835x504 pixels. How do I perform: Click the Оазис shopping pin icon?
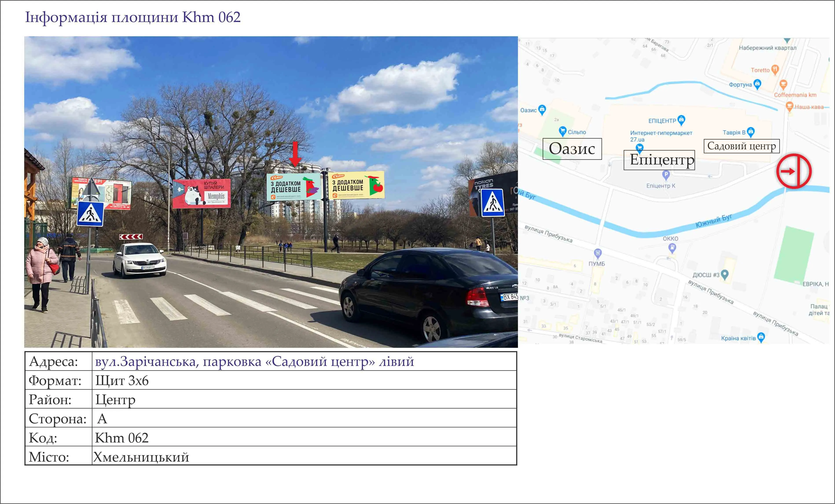click(542, 109)
